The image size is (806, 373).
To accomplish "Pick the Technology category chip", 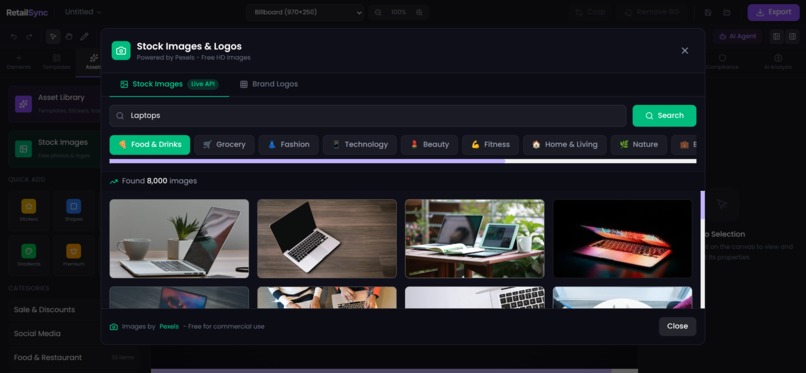I will pos(359,145).
